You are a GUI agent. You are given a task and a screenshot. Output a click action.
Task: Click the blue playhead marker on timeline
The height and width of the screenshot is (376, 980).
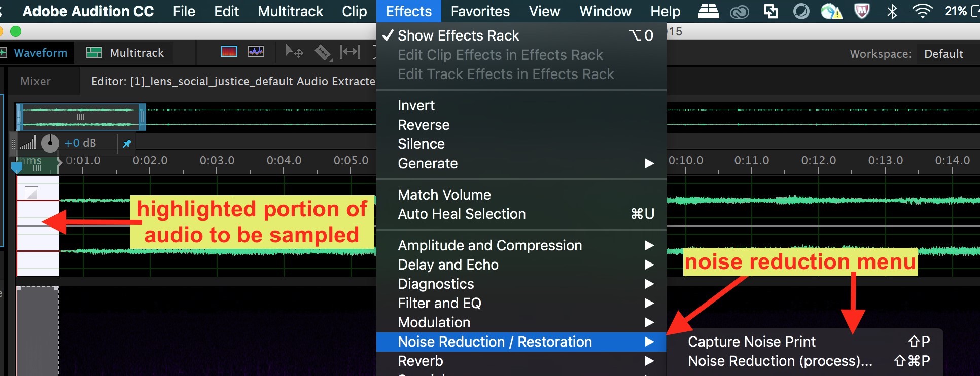tap(17, 167)
